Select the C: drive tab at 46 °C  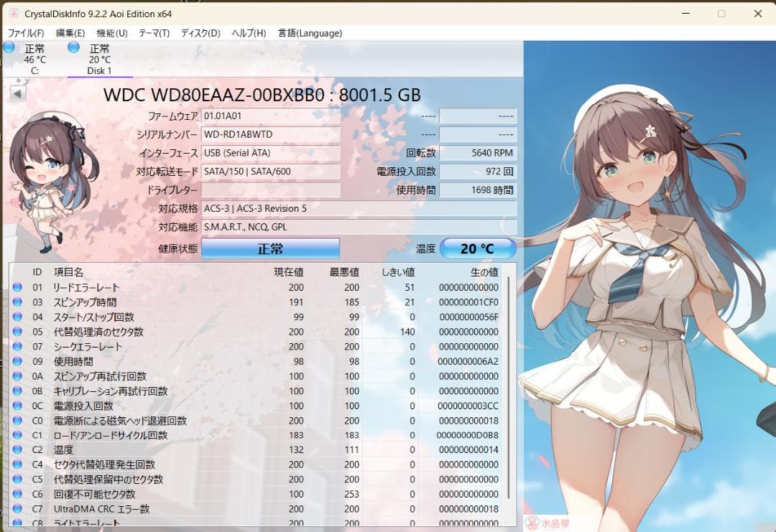[x=34, y=60]
